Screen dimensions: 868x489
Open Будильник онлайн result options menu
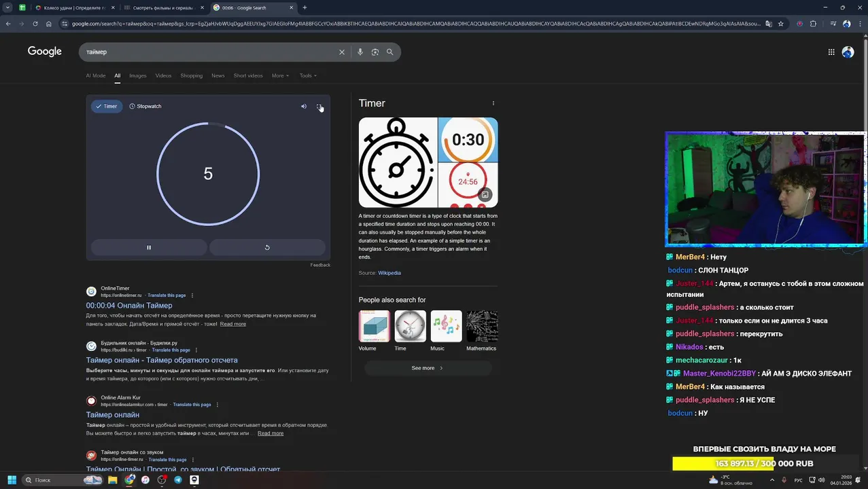197,350
